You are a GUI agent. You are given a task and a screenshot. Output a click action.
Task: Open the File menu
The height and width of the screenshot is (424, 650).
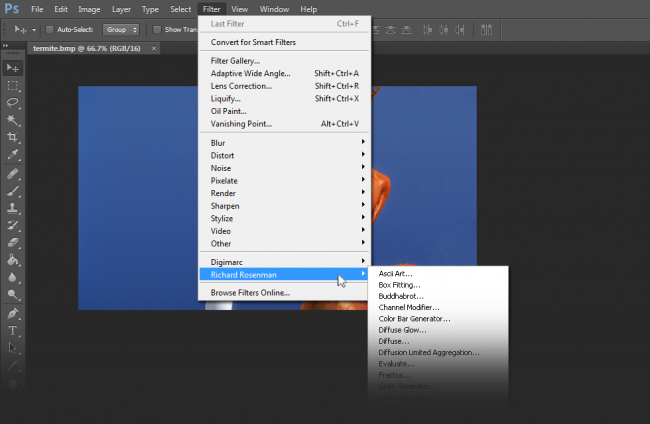tap(37, 9)
